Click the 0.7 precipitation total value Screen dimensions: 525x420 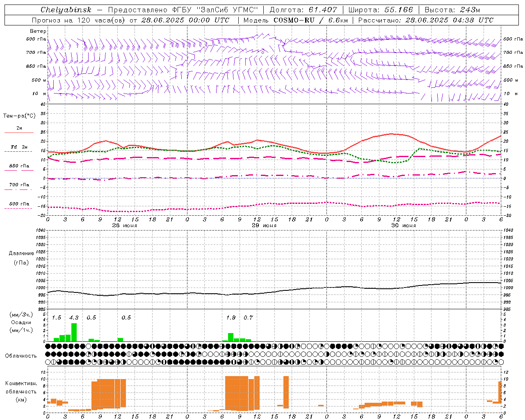(x=248, y=317)
